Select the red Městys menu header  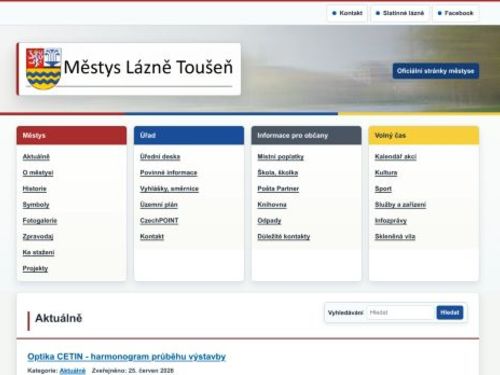tap(71, 135)
